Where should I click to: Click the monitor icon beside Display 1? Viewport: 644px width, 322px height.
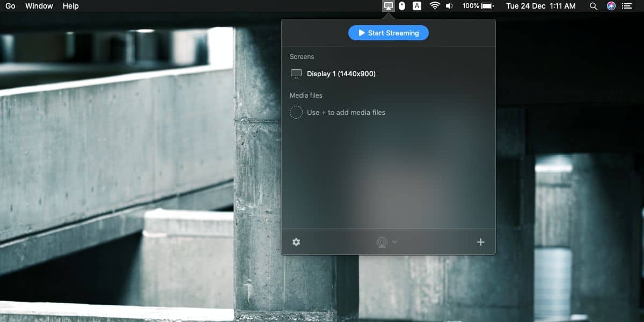pos(296,74)
